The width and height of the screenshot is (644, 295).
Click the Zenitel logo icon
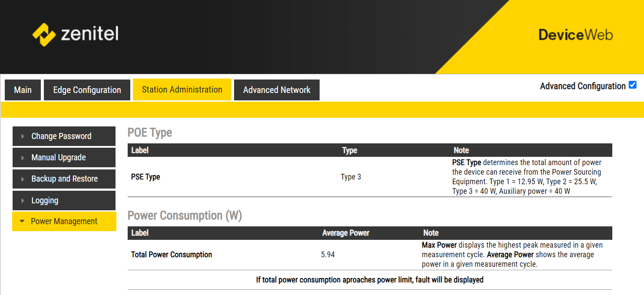tap(44, 34)
